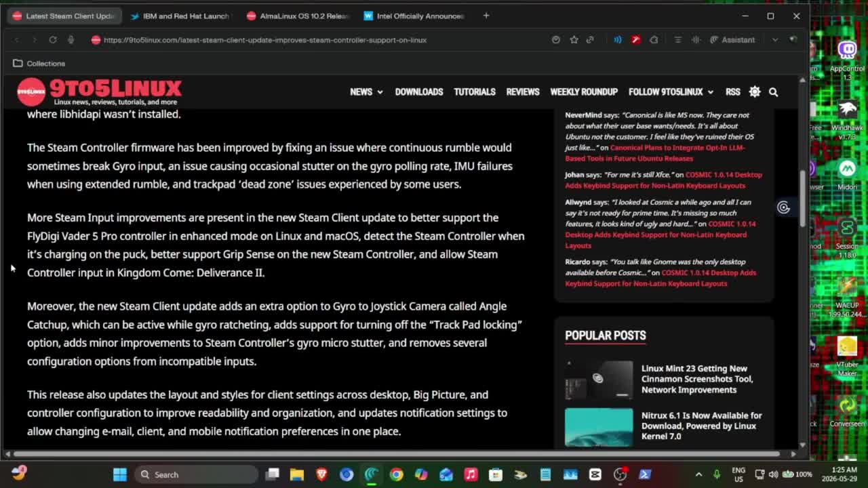Reload the current page

52,40
